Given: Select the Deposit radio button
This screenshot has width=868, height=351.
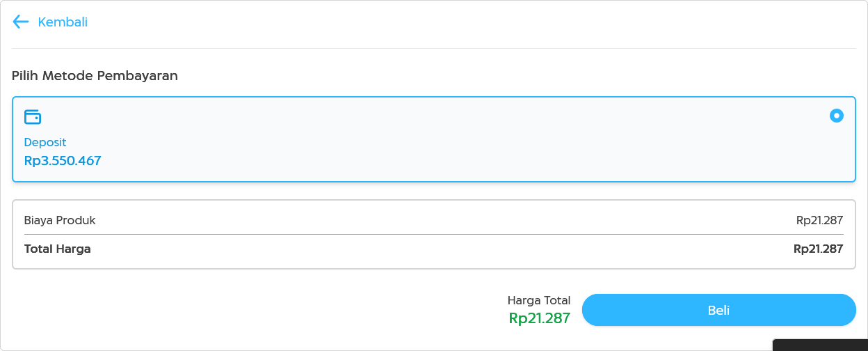Looking at the screenshot, I should pos(836,116).
